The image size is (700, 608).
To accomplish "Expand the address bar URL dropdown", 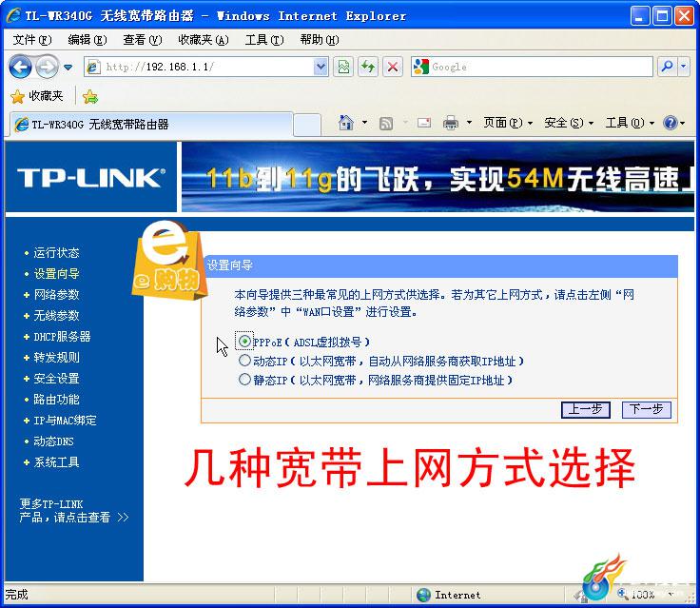I will click(321, 67).
